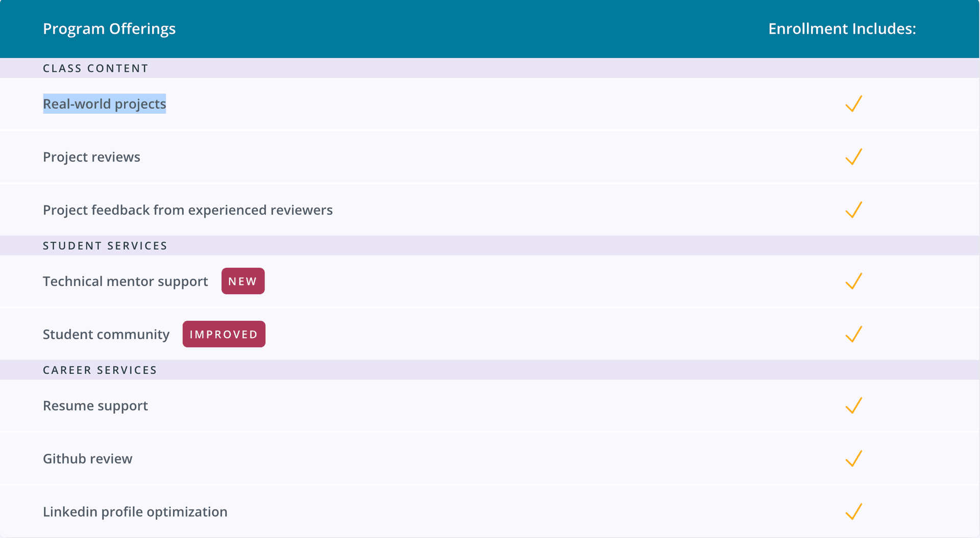Click the NEW badge

pyautogui.click(x=243, y=281)
